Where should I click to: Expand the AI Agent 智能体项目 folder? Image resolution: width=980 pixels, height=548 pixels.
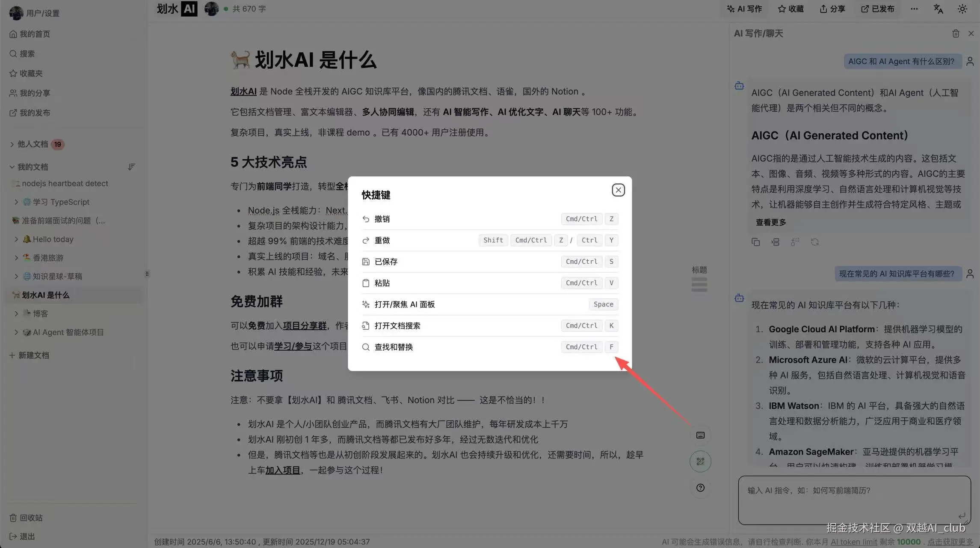16,332
